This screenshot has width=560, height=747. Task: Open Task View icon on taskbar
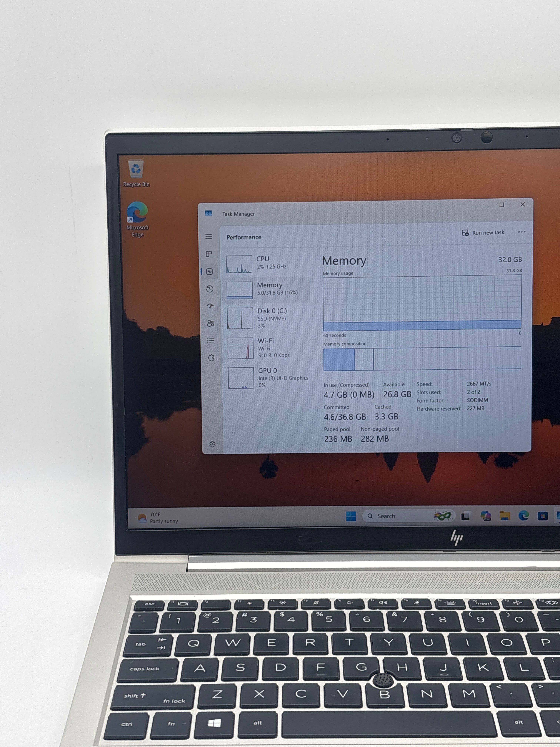tap(466, 516)
